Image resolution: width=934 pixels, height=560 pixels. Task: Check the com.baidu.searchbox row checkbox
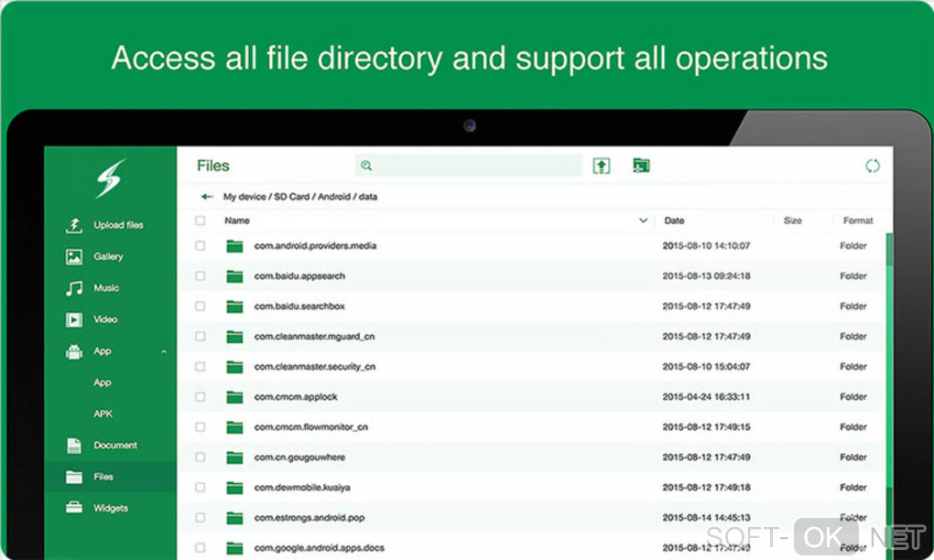click(x=201, y=306)
